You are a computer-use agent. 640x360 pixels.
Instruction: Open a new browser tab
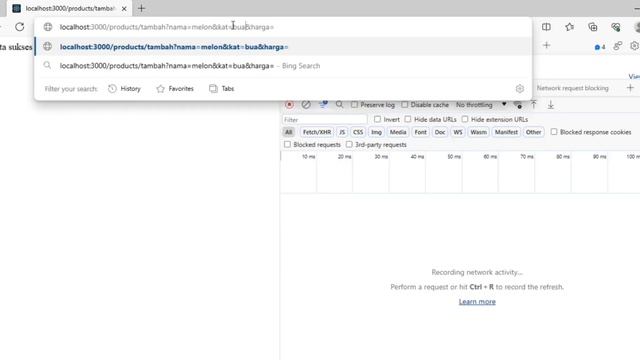141,8
